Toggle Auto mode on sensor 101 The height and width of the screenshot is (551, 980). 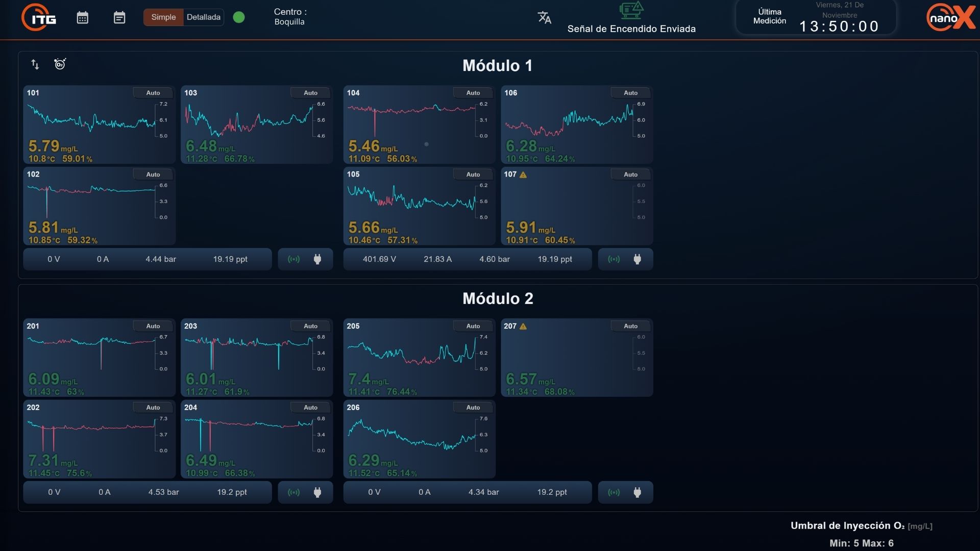(153, 93)
